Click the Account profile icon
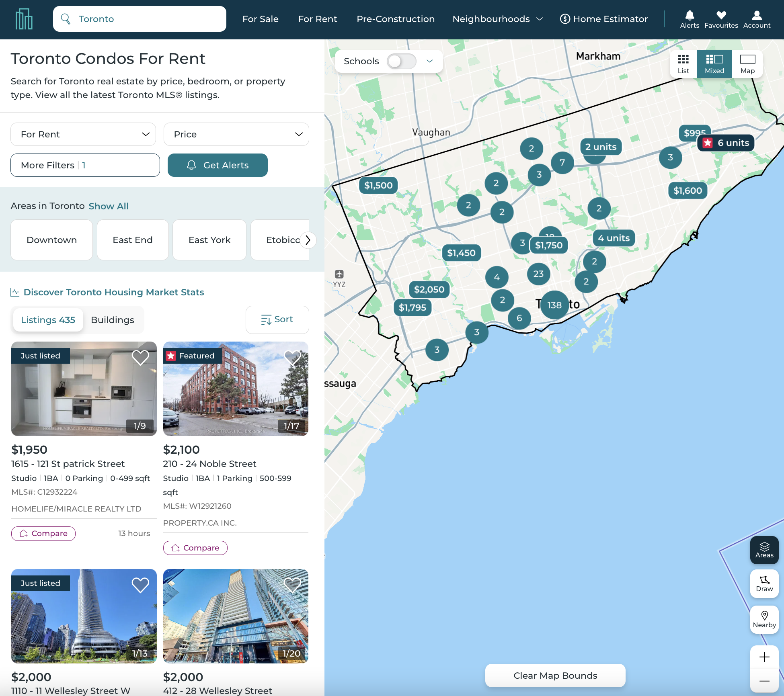This screenshot has width=784, height=696. [756, 15]
